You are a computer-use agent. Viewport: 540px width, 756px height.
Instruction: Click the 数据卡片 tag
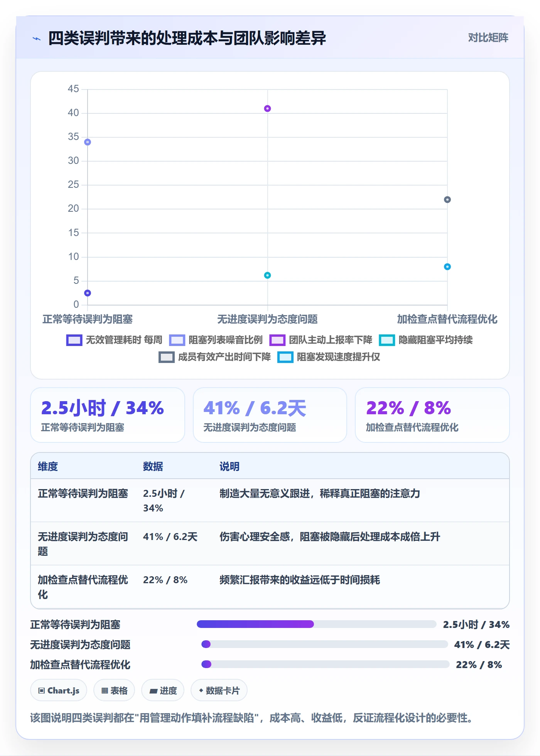click(219, 690)
